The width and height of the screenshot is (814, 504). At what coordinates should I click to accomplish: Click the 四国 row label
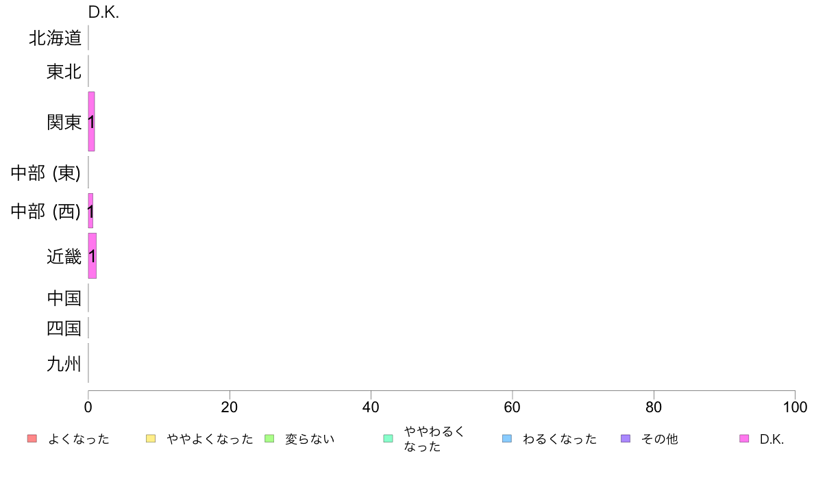(64, 328)
